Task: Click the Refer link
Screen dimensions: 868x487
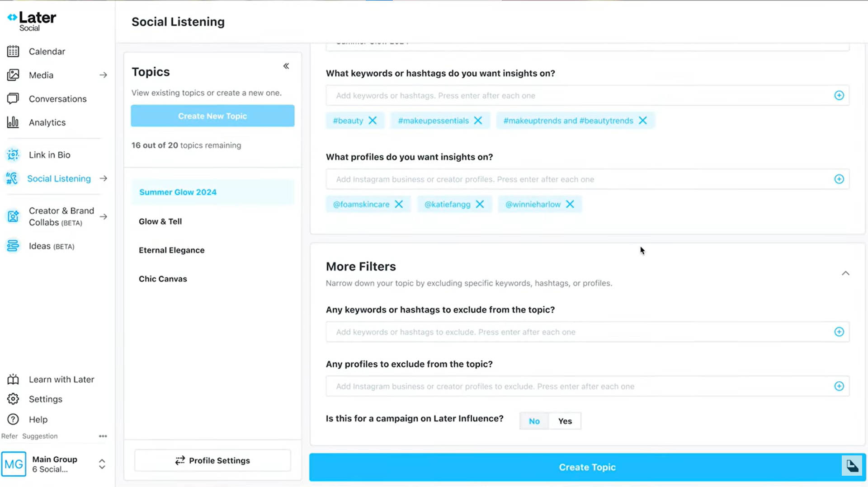Action: click(9, 436)
